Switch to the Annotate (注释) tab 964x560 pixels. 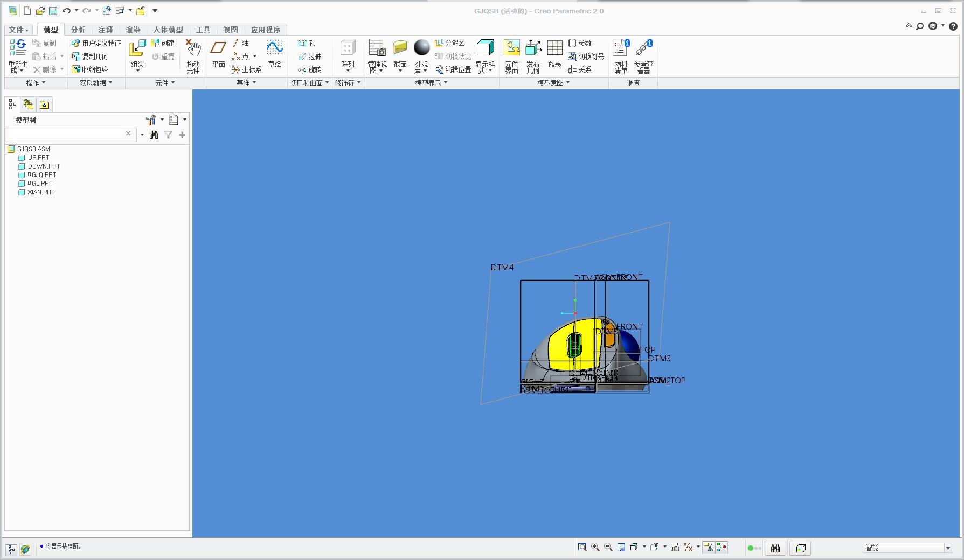pyautogui.click(x=106, y=30)
